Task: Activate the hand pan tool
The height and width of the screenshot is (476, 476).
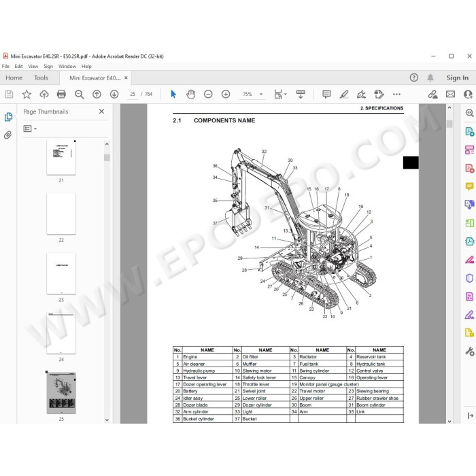Action: [x=191, y=95]
